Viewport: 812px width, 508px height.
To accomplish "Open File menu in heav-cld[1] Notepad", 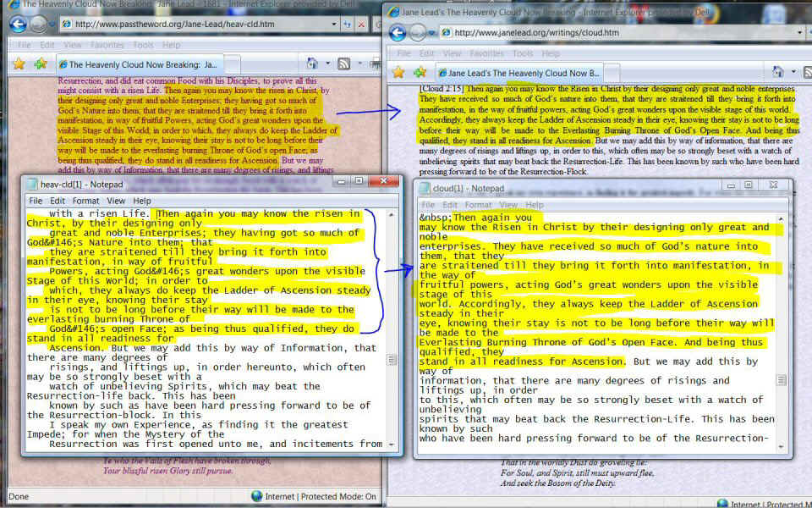I will point(36,201).
